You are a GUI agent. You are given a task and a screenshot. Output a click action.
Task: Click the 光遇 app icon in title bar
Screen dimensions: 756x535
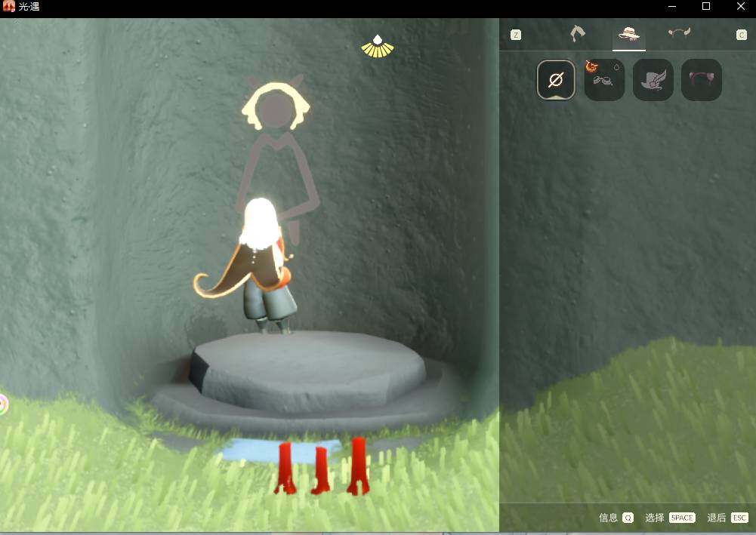coord(8,6)
